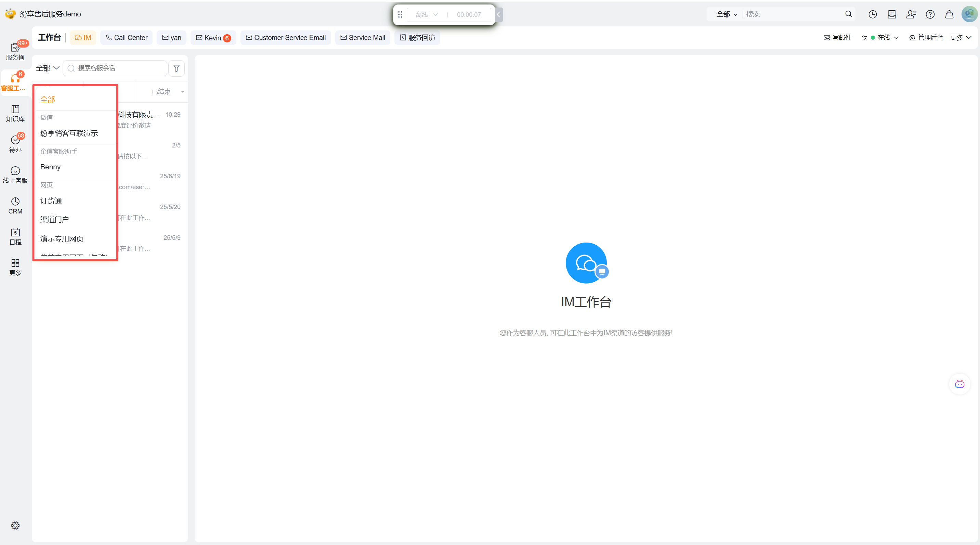Click the filter funnel icon
Viewport: 980px width, 545px height.
[x=176, y=68]
